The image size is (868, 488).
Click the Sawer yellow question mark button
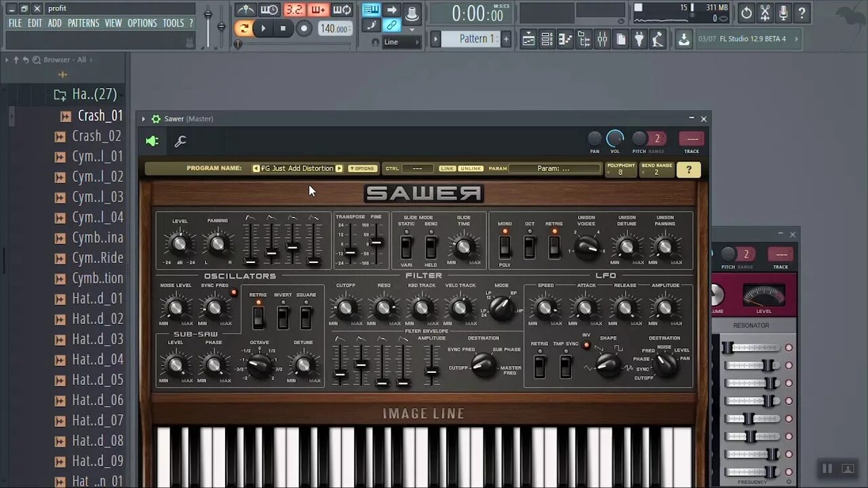tap(689, 169)
